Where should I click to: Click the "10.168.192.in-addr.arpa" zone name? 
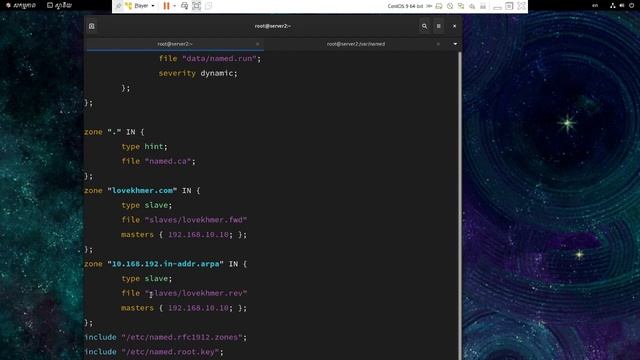pyautogui.click(x=165, y=264)
